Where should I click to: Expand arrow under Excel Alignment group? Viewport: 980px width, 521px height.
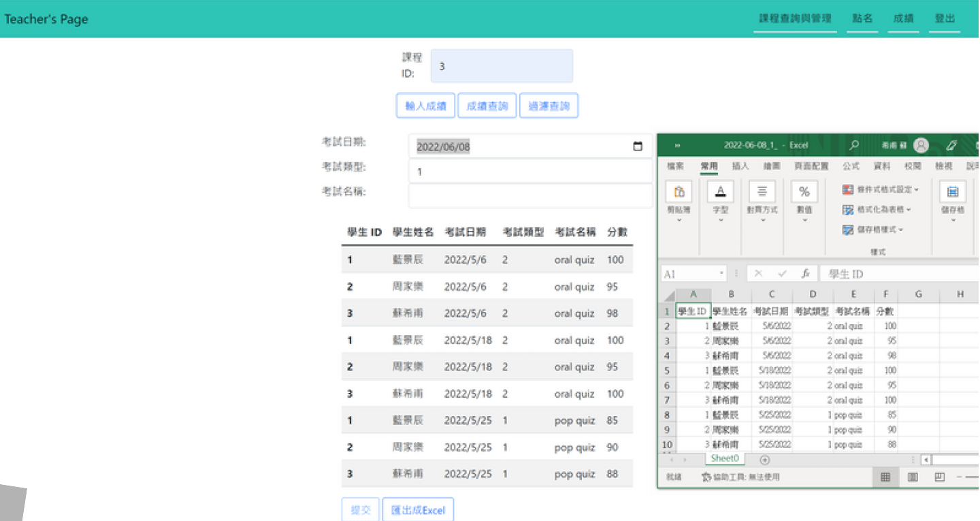[x=762, y=221]
